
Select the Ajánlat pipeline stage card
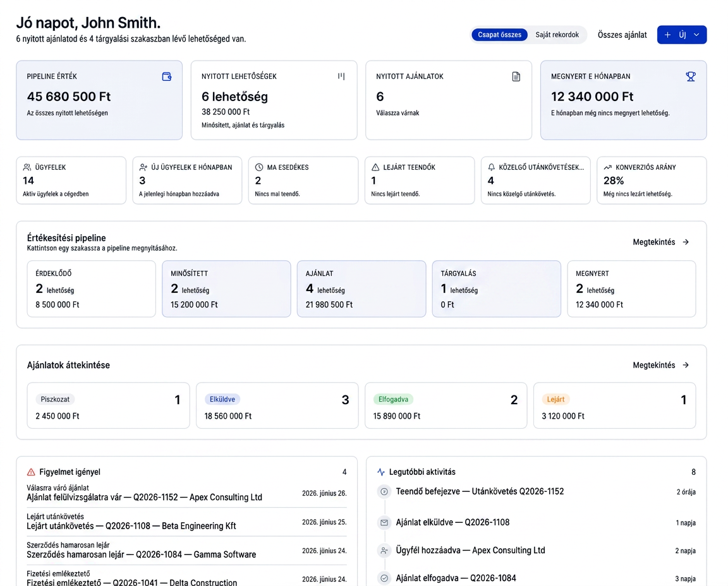click(x=361, y=289)
